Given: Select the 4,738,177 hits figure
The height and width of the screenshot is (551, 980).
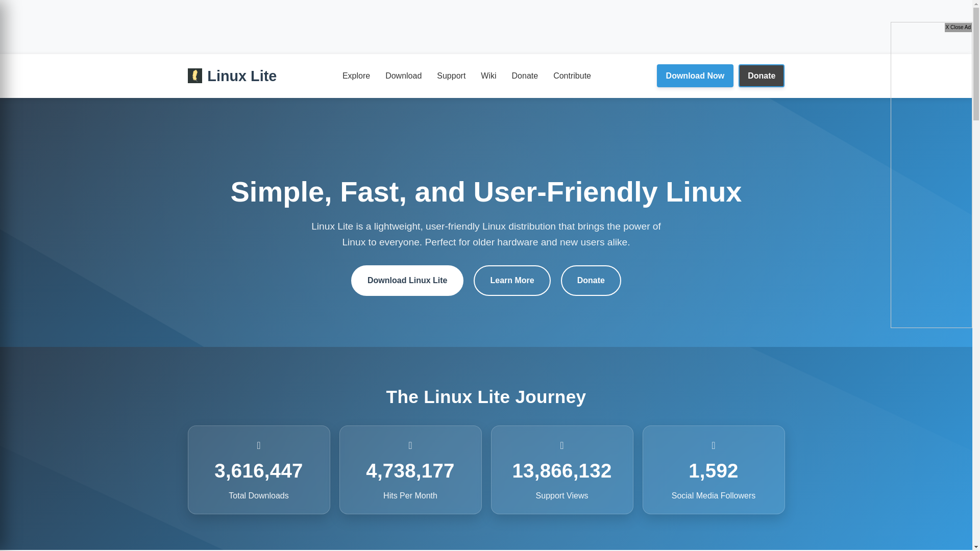Looking at the screenshot, I should [410, 471].
